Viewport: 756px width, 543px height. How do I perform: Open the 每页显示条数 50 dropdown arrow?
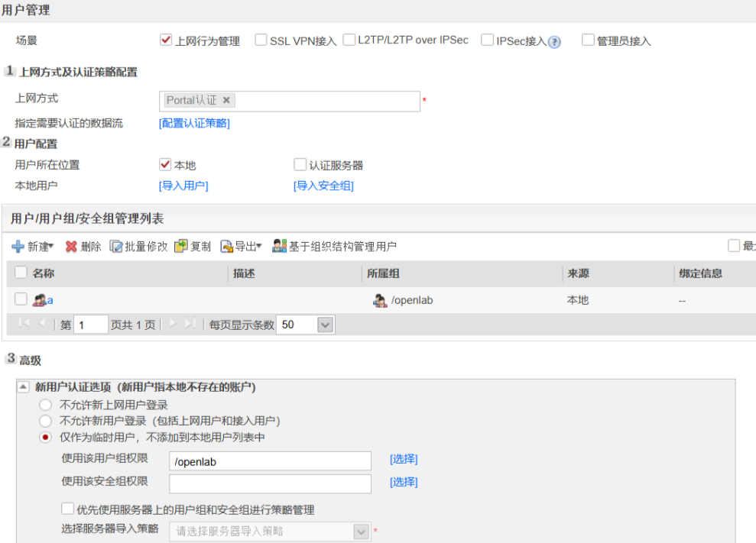coord(326,325)
